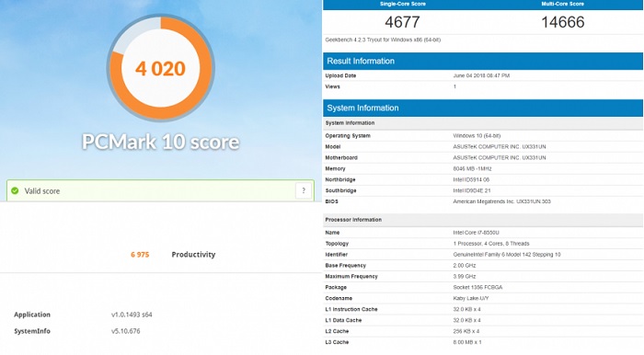Viewport: 644px width, 355px height.
Task: Click the Processor Information sub-header
Action: (483, 220)
